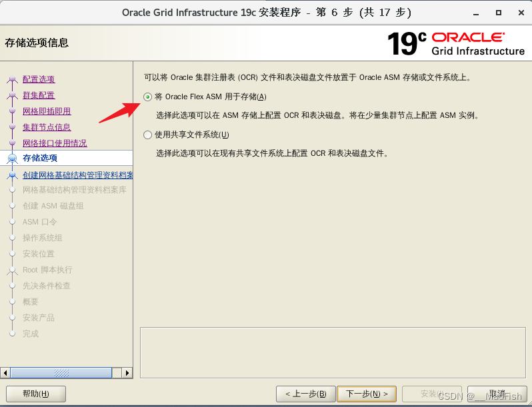This screenshot has width=532, height=407.
Task: Click the step bullet next to 集群节点信息
Action: click(x=13, y=127)
